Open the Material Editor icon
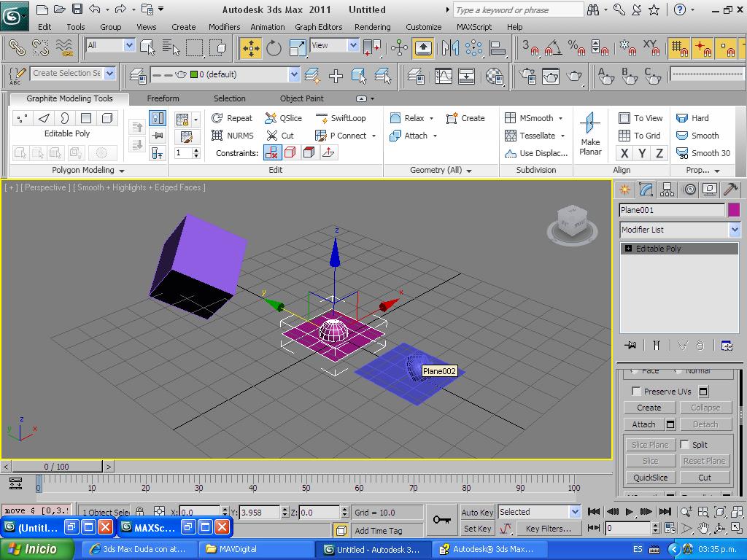Image resolution: width=747 pixels, height=560 pixels. tap(495, 76)
